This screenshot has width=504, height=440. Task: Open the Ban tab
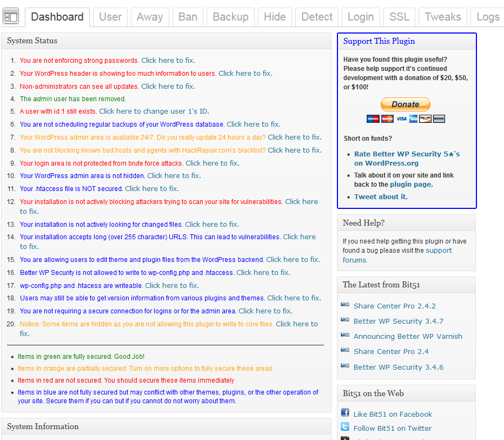coord(188,17)
